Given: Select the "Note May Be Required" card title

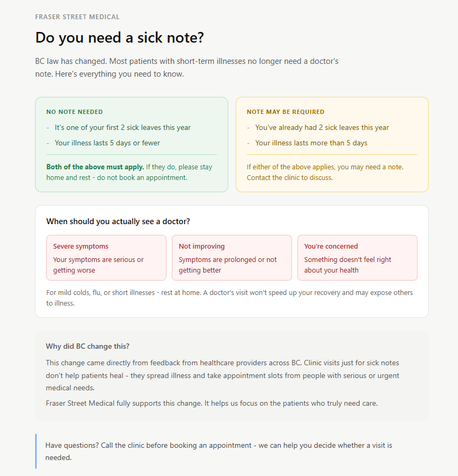Looking at the screenshot, I should (x=285, y=112).
